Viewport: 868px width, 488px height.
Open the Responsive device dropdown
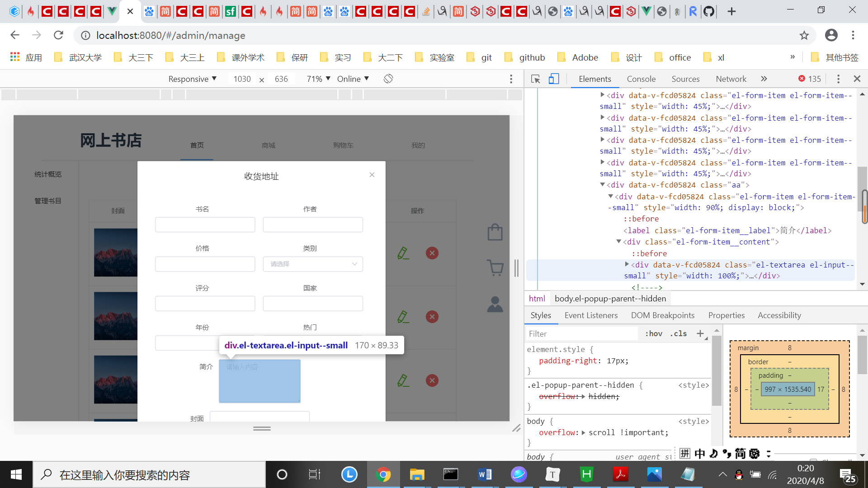193,79
